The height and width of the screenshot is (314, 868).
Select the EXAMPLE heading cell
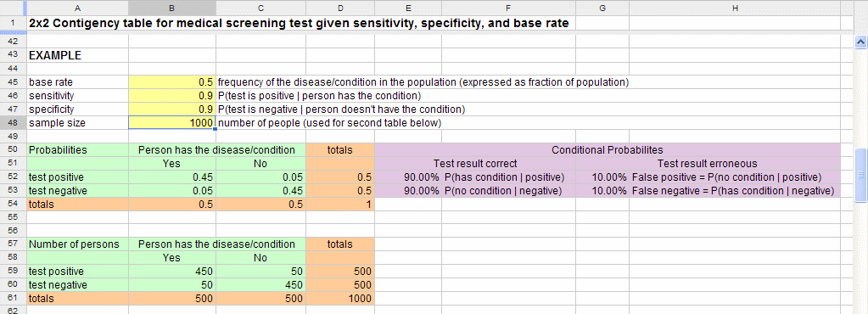77,55
